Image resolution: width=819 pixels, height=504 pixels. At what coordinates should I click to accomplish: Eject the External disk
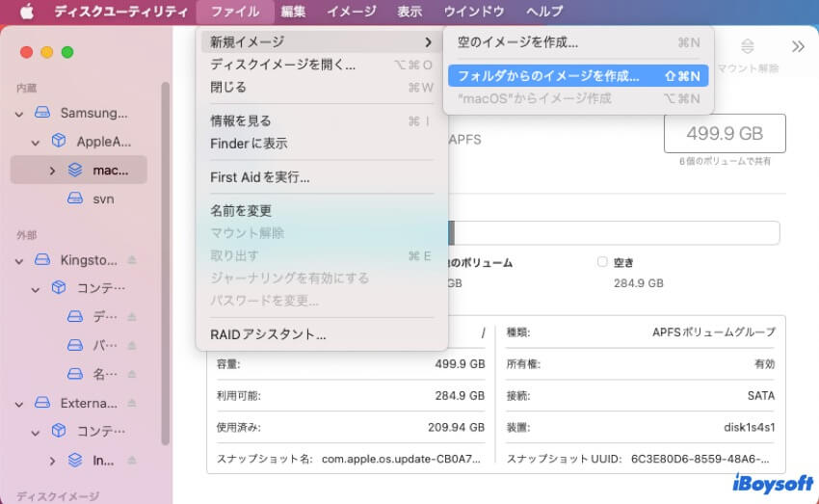132,403
